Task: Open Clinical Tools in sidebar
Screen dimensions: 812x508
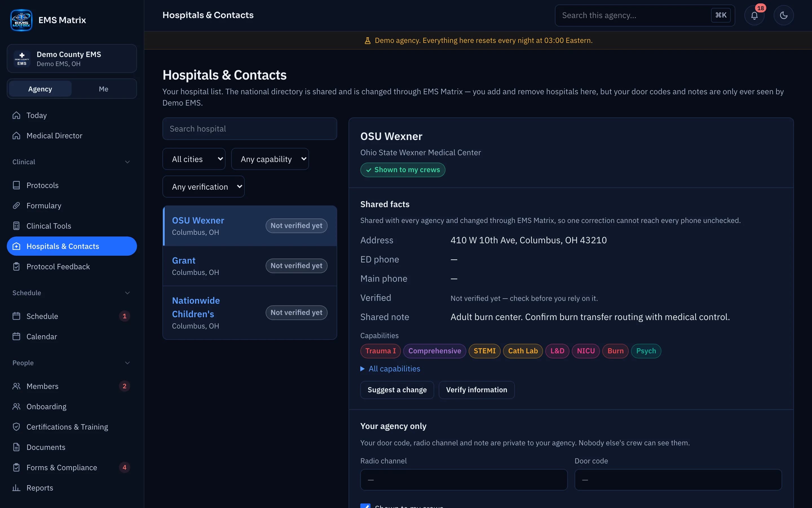Action: coord(72,226)
